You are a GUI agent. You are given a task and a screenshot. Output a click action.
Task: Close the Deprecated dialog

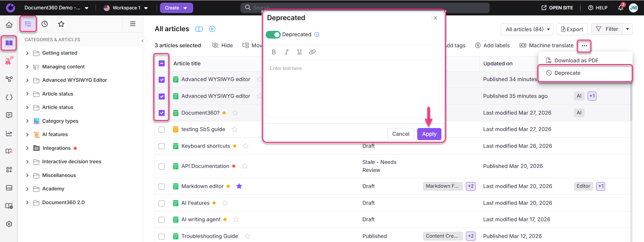[435, 18]
